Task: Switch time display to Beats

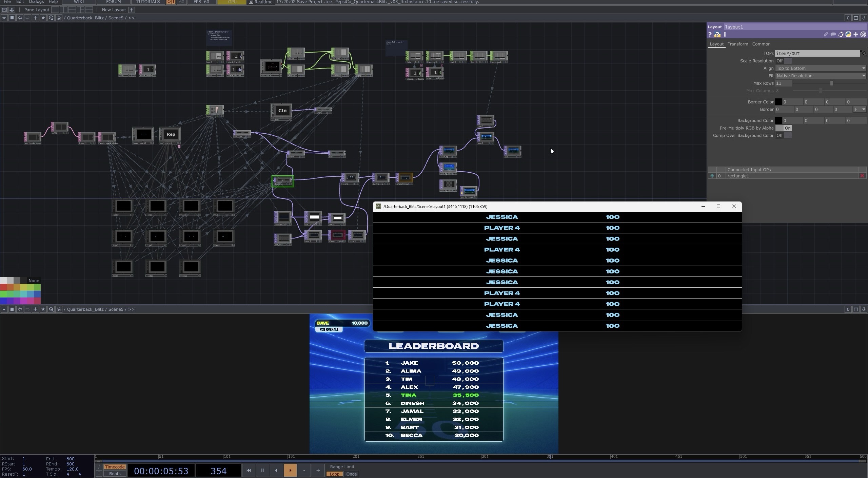Action: [115, 474]
